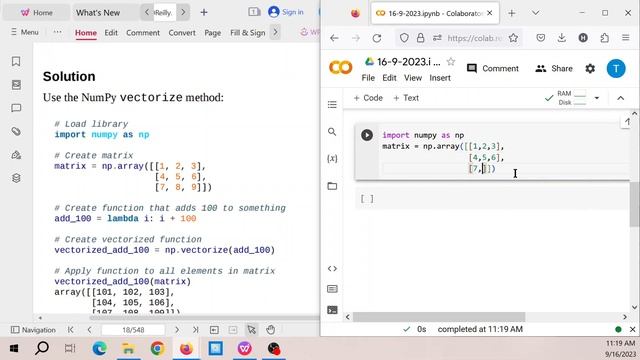Image resolution: width=640 pixels, height=360 pixels.
Task: Run the Colab code cell
Action: click(367, 135)
